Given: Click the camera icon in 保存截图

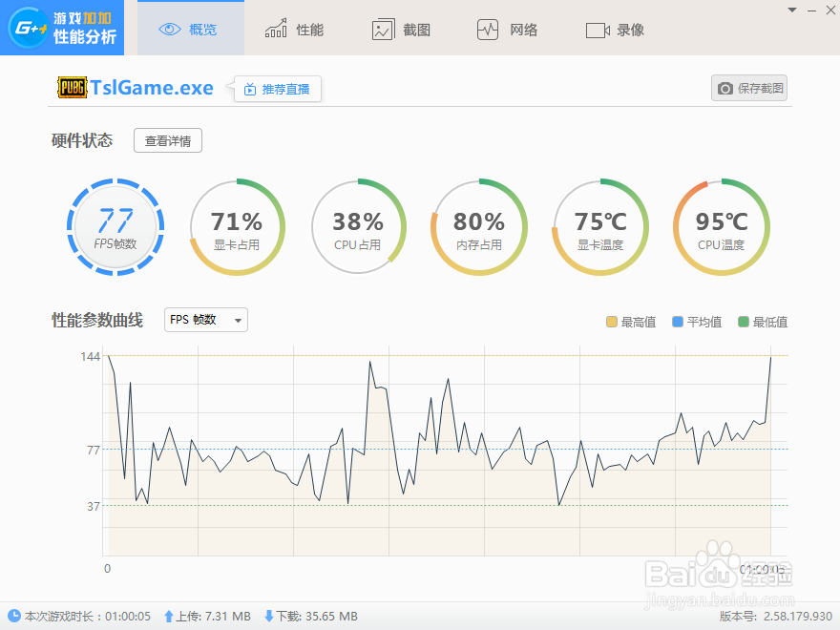Looking at the screenshot, I should click(725, 89).
